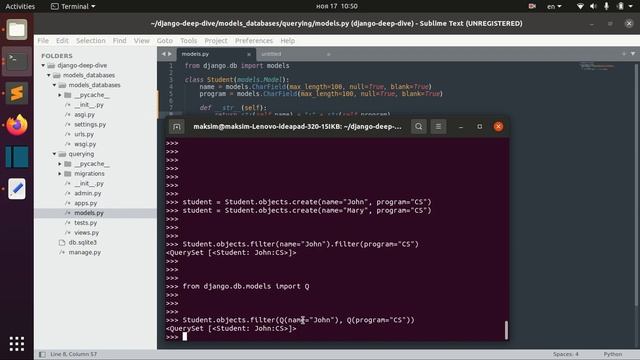The image size is (640, 360).
Task: Change the Python syntax in the status bar
Action: point(613,354)
